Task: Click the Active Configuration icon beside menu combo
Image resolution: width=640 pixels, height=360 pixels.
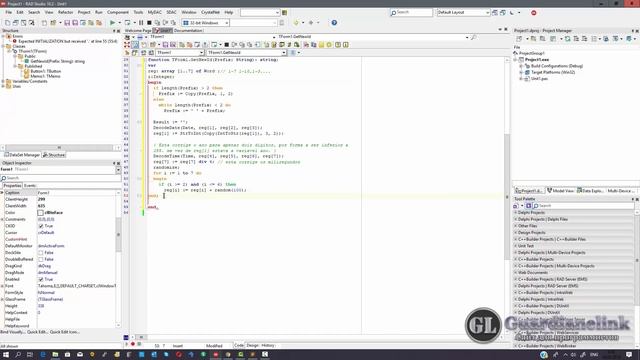Action: pos(284,13)
